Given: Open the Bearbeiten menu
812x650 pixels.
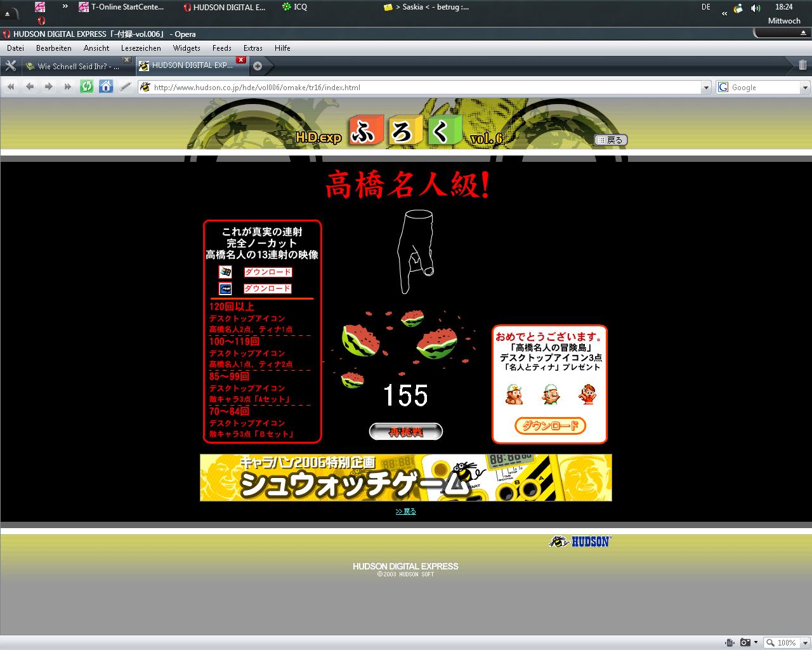Looking at the screenshot, I should tap(54, 48).
